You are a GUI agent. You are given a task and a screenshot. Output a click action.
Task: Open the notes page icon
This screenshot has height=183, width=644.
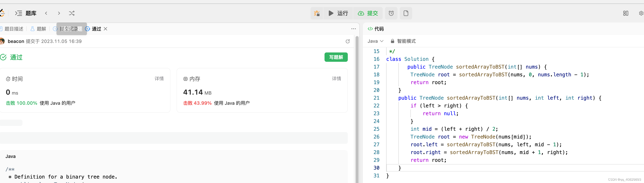click(x=406, y=13)
